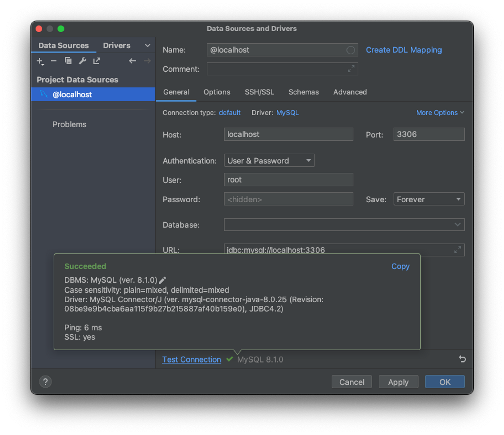Click the Test Connection link
The height and width of the screenshot is (435, 504).
click(x=192, y=359)
